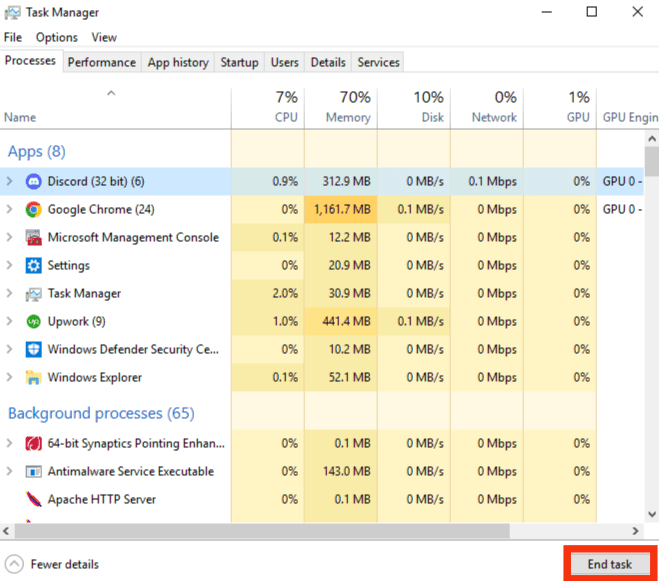Click the Antimalware Service Executable icon
659x581 pixels.
click(34, 472)
